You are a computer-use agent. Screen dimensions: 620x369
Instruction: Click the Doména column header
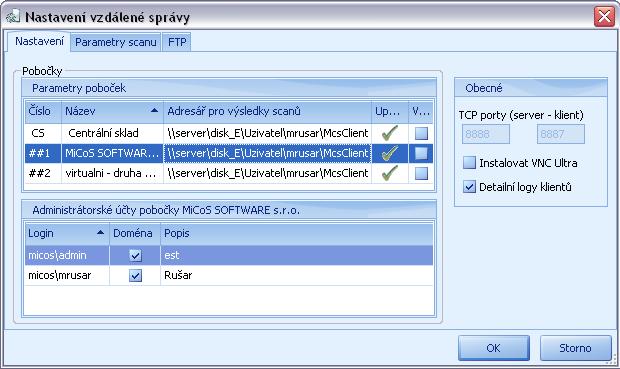tap(135, 233)
